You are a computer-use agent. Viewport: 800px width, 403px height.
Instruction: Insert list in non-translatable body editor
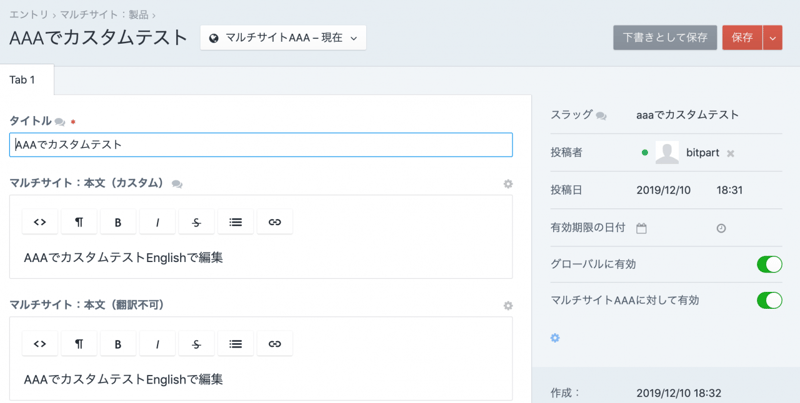[235, 344]
